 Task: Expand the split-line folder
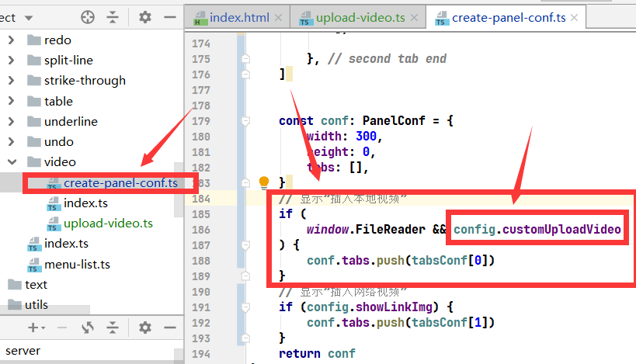pyautogui.click(x=12, y=60)
